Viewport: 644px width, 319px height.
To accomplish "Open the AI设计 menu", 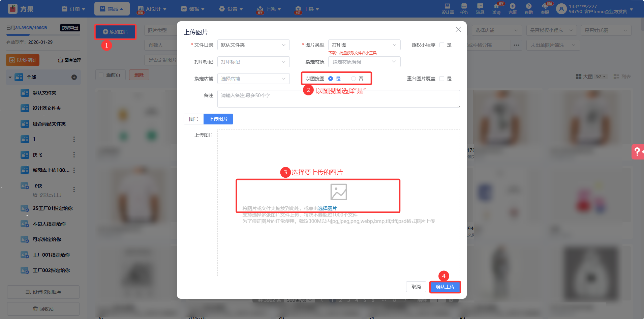I will point(152,9).
